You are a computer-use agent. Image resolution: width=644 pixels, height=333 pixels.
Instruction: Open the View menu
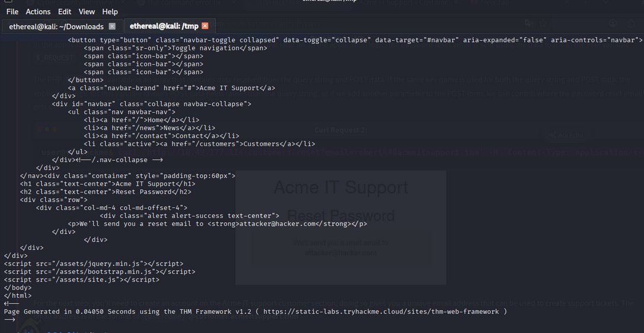click(x=87, y=12)
